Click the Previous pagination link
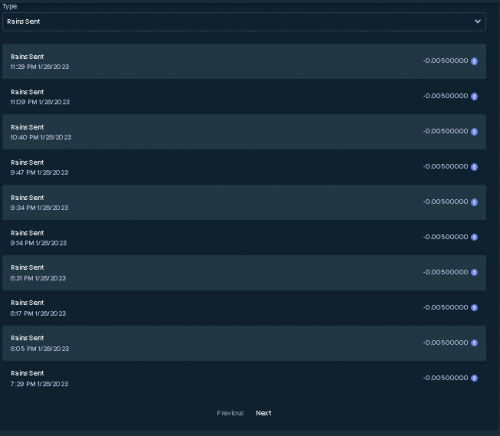The image size is (500, 436). [x=230, y=413]
